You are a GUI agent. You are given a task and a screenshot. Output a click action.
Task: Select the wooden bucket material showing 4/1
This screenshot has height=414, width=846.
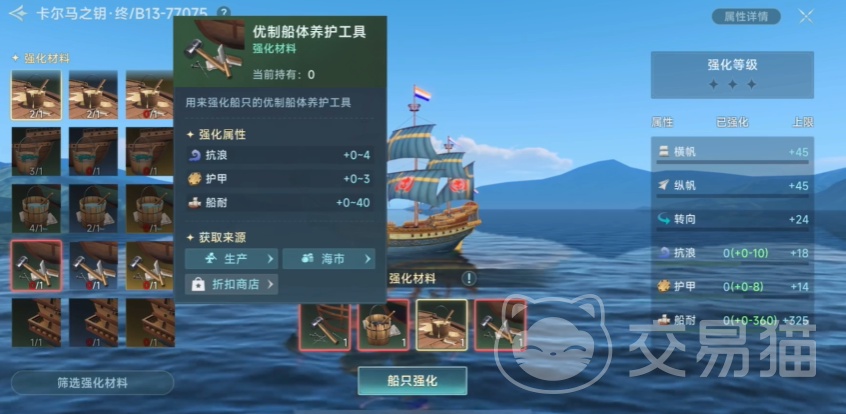pos(36,209)
